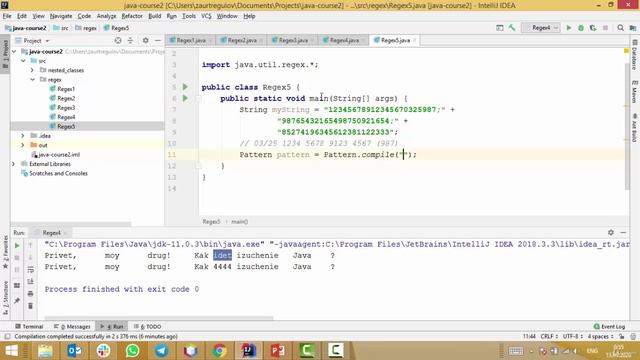Open Outlook from the taskbar

click(74, 351)
